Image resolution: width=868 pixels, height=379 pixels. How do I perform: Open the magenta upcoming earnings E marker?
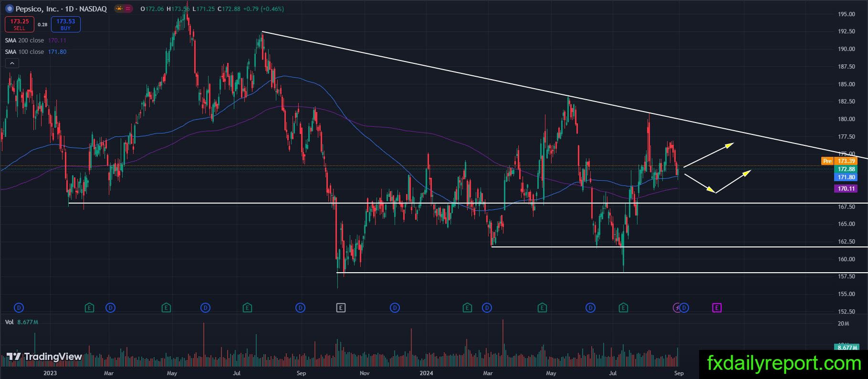(x=717, y=308)
